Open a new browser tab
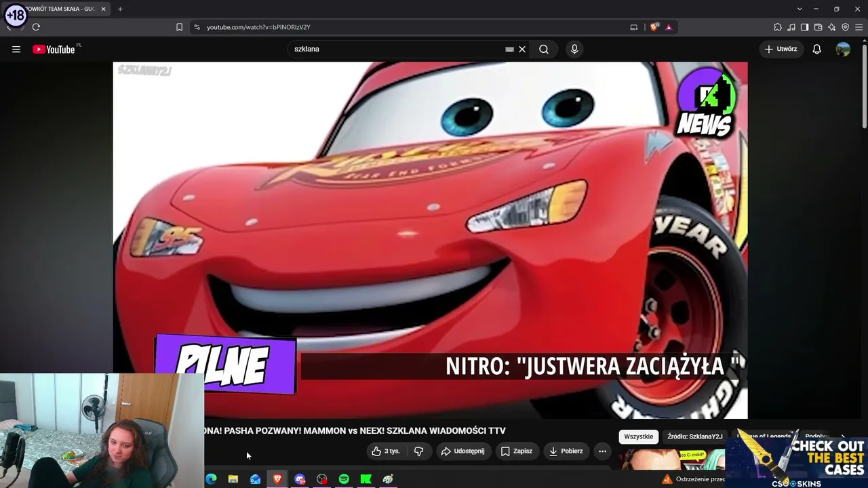868x488 pixels. (x=120, y=9)
